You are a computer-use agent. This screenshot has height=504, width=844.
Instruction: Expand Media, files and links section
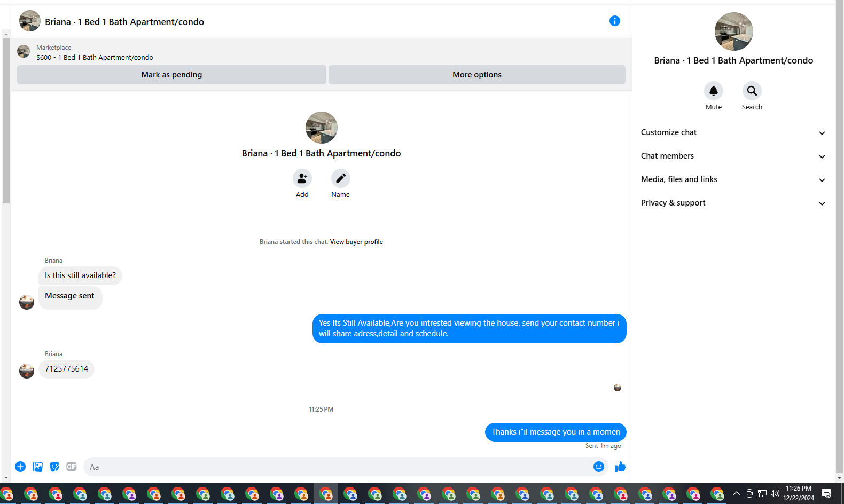click(733, 179)
